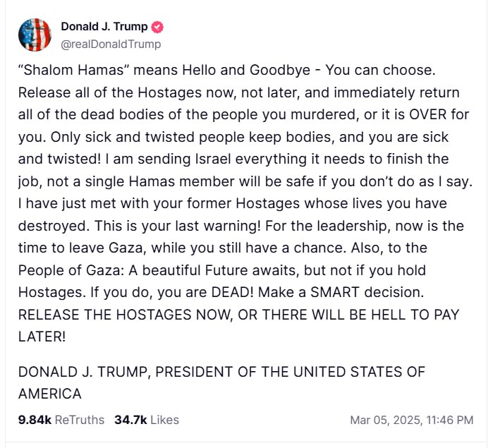493x448 pixels.
Task: Click the @realDonaldTrump handle
Action: (x=111, y=44)
